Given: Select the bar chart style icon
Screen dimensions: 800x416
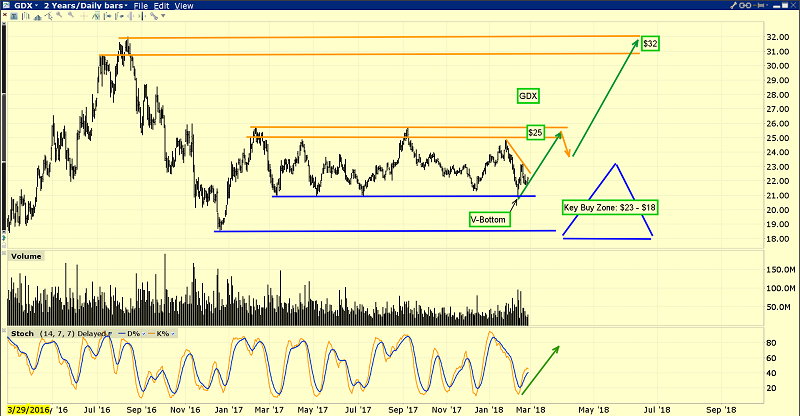Looking at the screenshot, I should tap(26, 16).
